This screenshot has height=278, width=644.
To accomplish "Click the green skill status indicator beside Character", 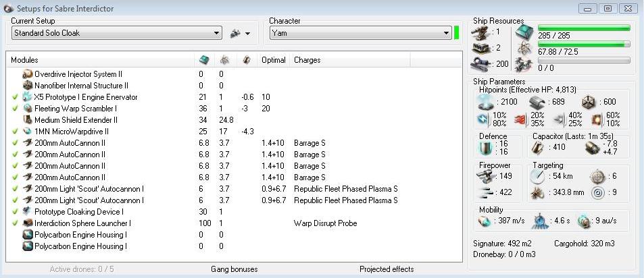I will [456, 33].
